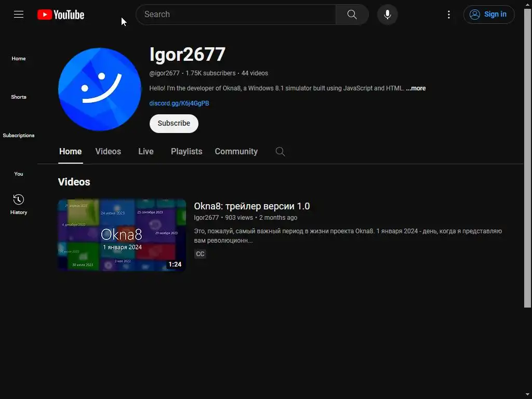This screenshot has width=532, height=399.
Task: Open the hamburger guide menu
Action: tap(19, 14)
